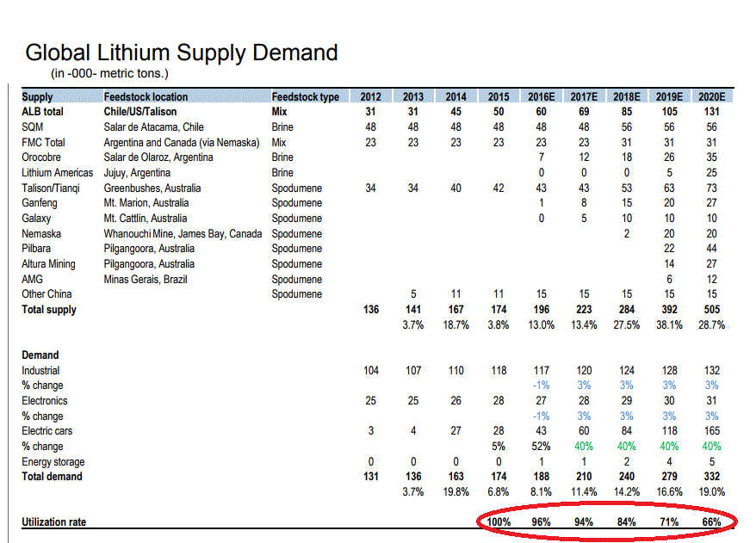Select the Total supply 2012 value 136
Image resolution: width=756 pixels, height=543 pixels.
click(371, 310)
